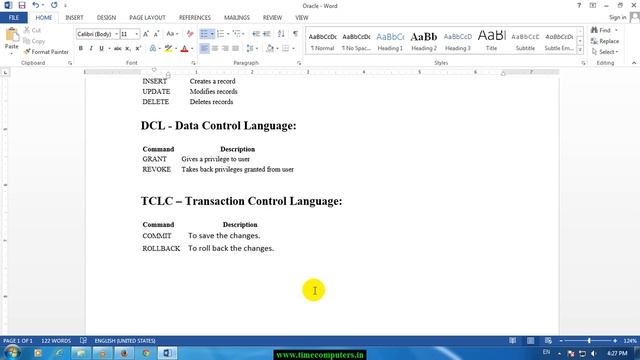
Task: Click the 122 WORDS status bar counter
Action: pyautogui.click(x=56, y=340)
